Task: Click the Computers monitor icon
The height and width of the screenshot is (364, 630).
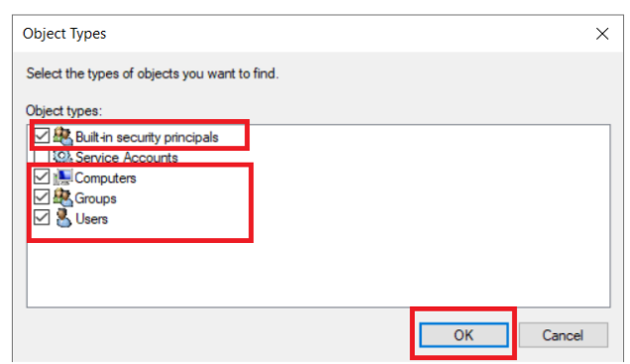Action: 63,178
